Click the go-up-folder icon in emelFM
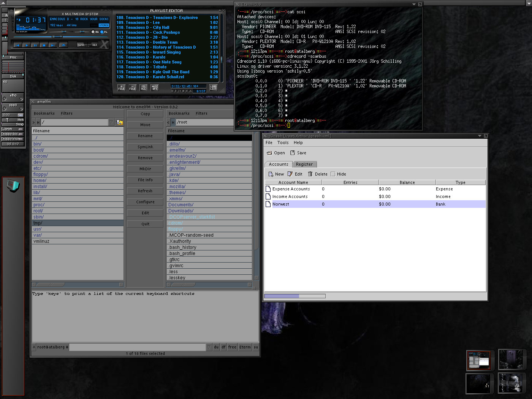 coord(119,122)
